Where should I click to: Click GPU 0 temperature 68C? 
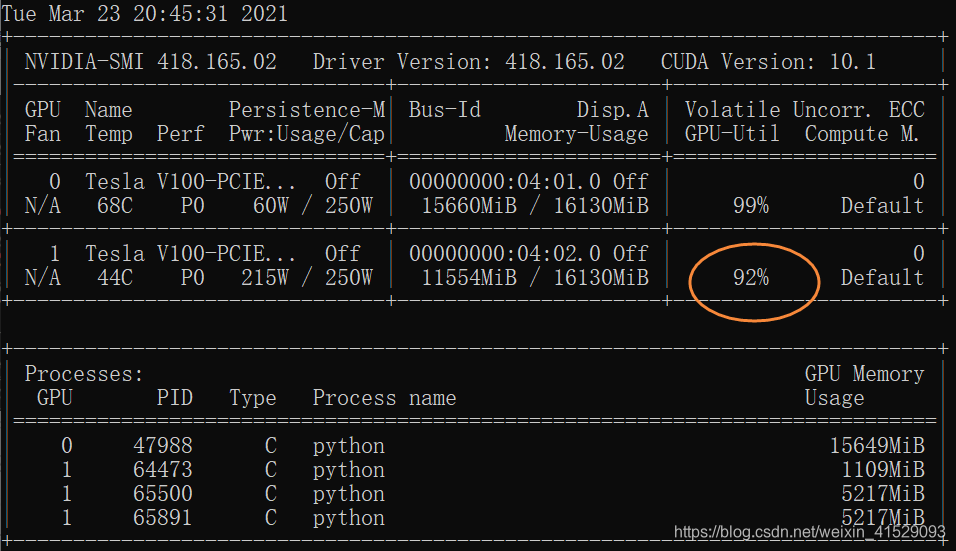(115, 206)
